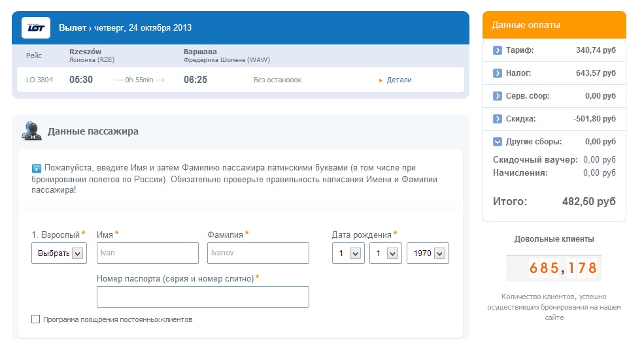Viewport: 644px width, 339px height.
Task: Click the Номер паспорта input field
Action: (x=203, y=297)
